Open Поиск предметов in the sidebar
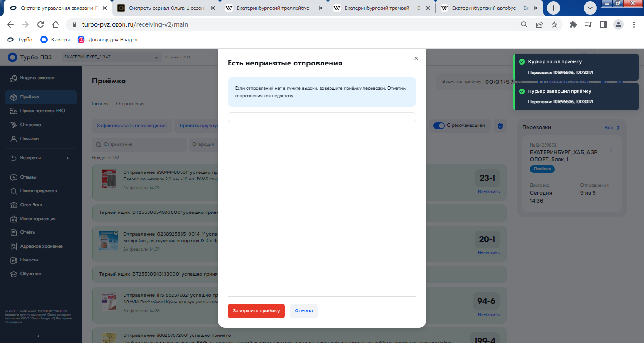644x343 pixels. (41, 191)
